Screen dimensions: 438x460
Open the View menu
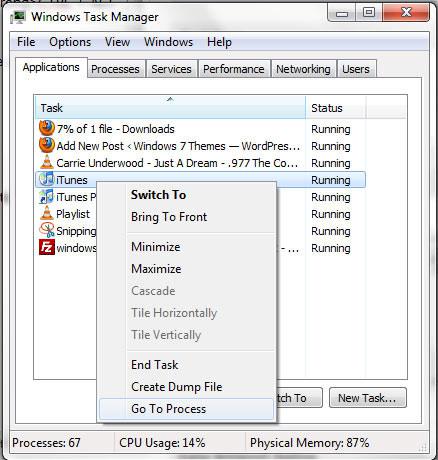point(117,42)
